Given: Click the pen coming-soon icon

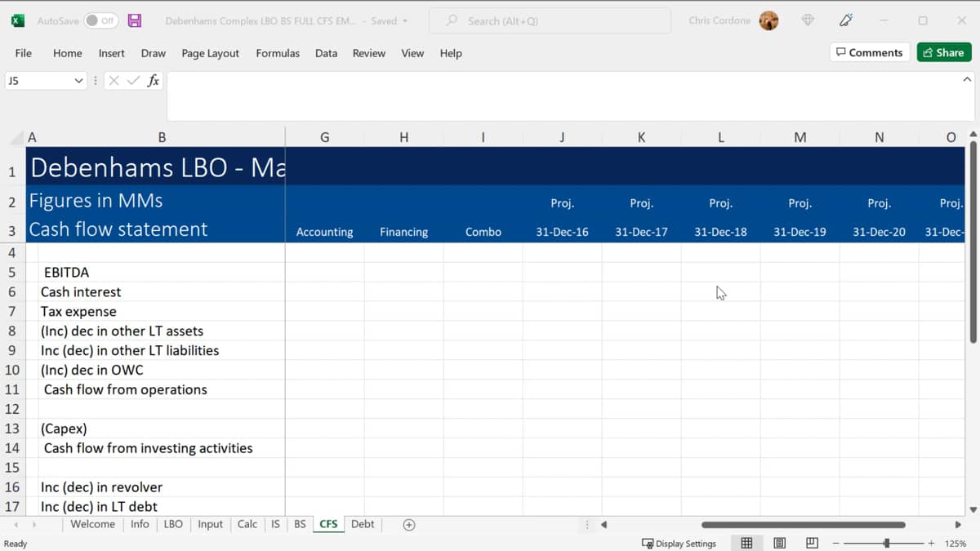Looking at the screenshot, I should [846, 20].
